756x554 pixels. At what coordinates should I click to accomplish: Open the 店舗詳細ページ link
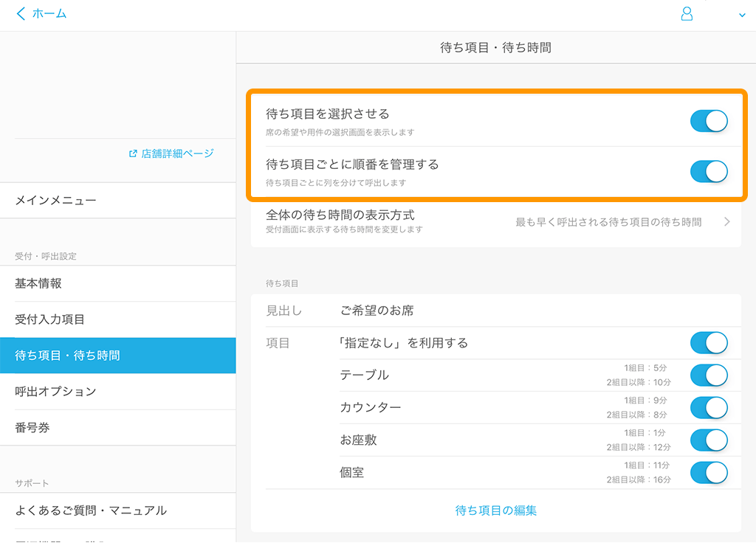177,153
